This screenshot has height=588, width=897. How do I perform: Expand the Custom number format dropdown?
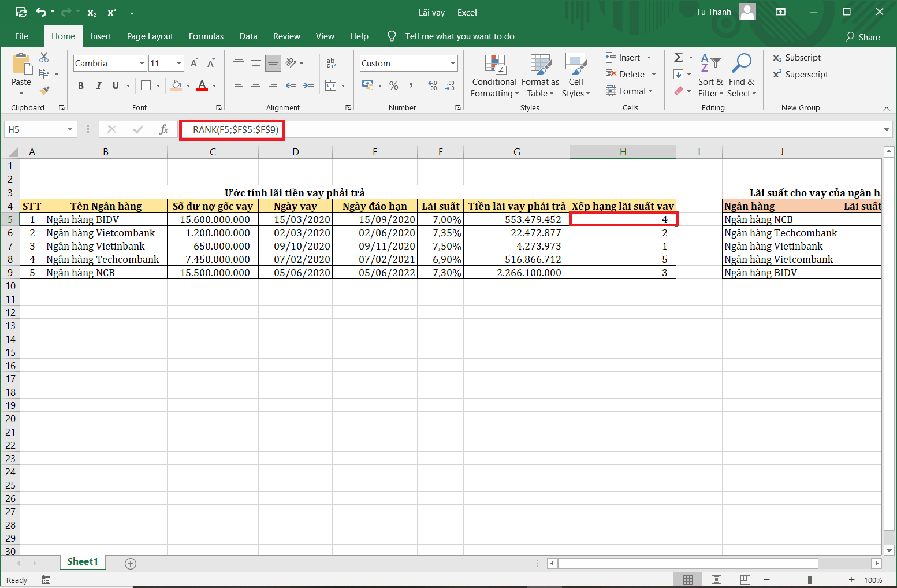click(453, 64)
